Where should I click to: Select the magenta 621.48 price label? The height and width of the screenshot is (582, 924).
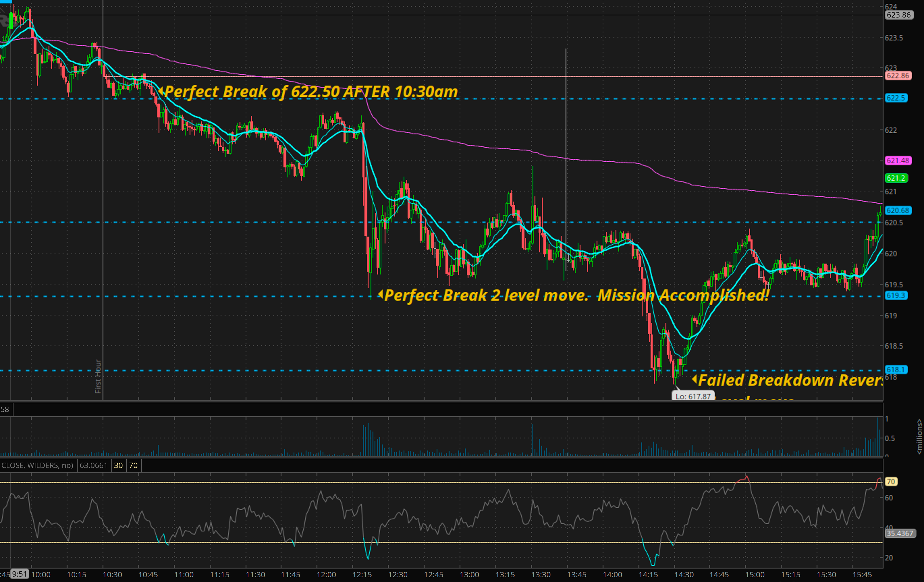(x=898, y=160)
